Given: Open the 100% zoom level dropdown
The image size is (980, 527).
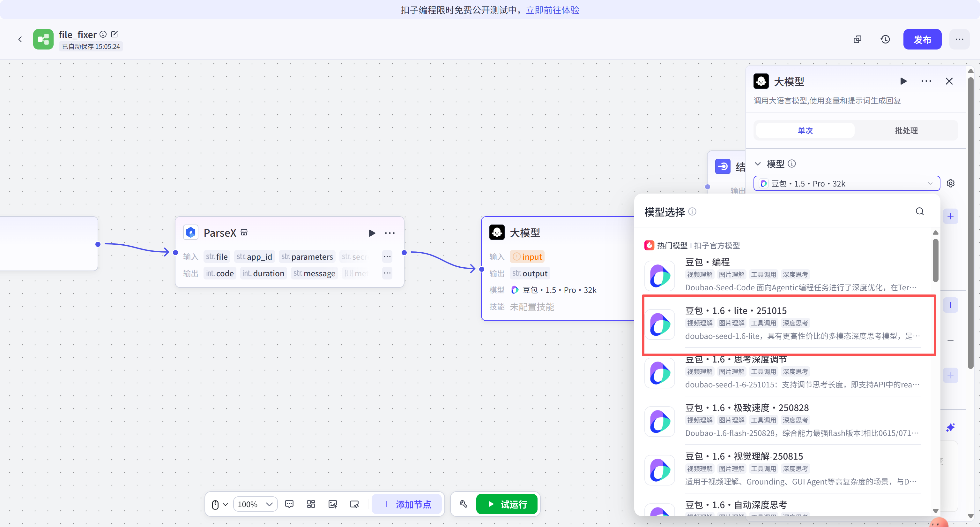Looking at the screenshot, I should [255, 504].
